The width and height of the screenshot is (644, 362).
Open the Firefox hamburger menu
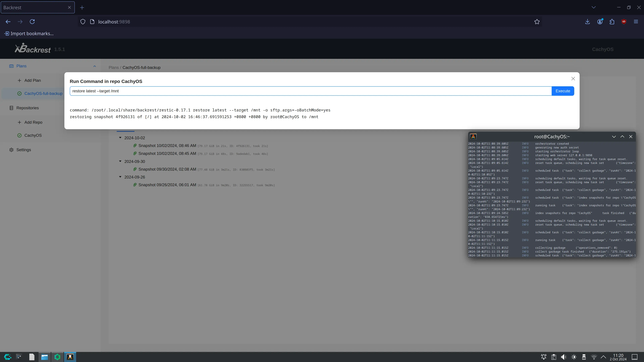(x=636, y=22)
